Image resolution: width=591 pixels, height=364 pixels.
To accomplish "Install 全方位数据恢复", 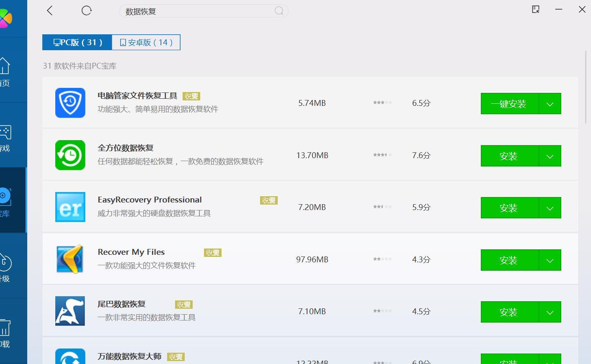I will pyautogui.click(x=509, y=156).
